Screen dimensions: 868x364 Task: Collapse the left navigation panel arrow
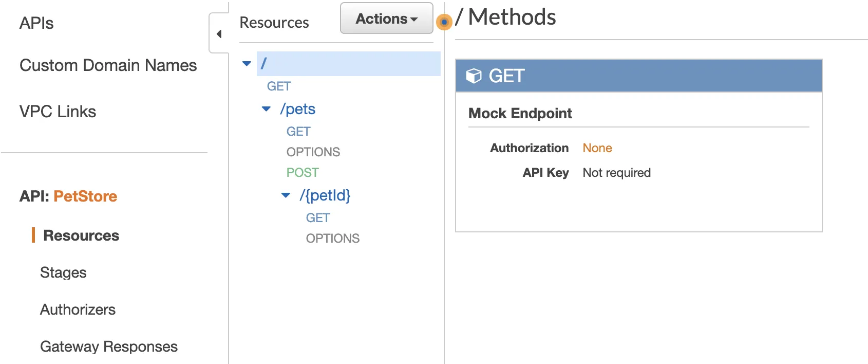[x=219, y=34]
